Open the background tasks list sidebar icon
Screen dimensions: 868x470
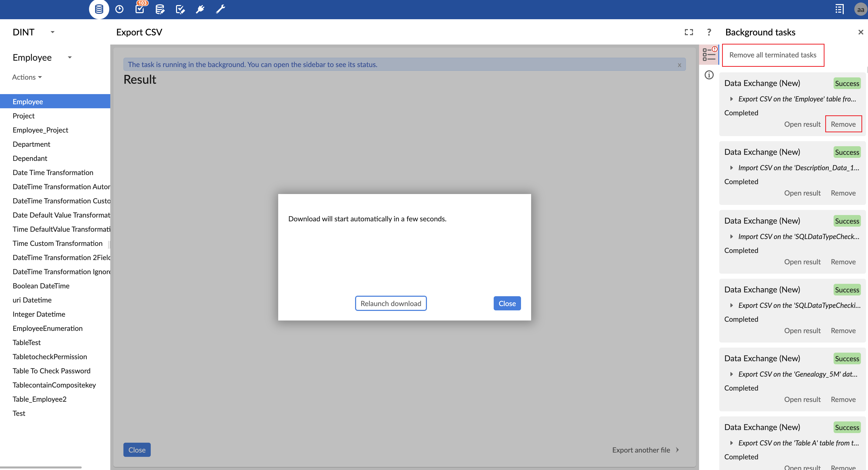(x=709, y=54)
